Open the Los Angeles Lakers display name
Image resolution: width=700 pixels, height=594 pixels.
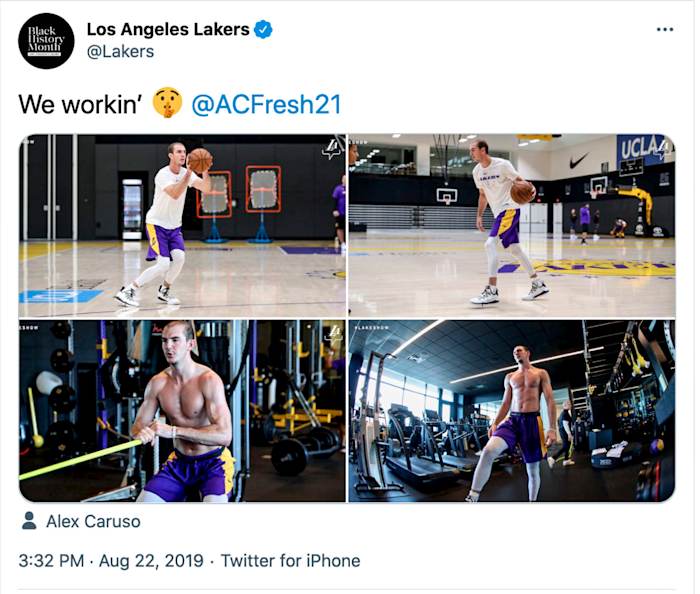point(167,29)
